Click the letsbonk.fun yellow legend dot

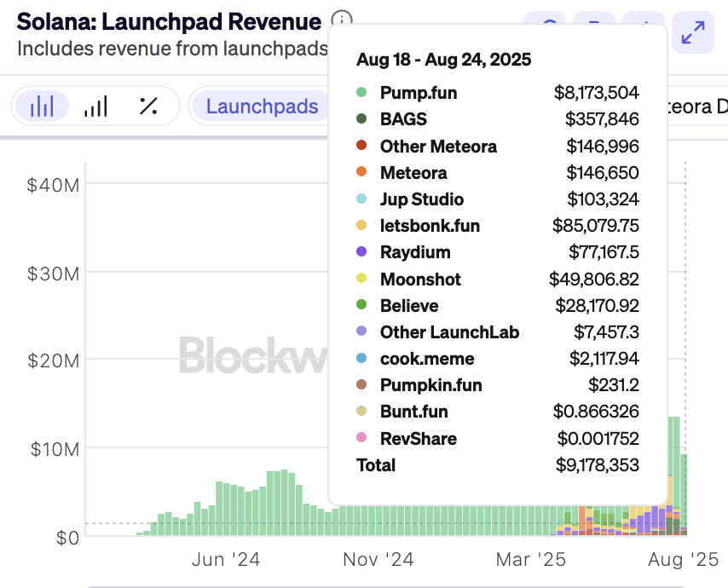tap(361, 226)
